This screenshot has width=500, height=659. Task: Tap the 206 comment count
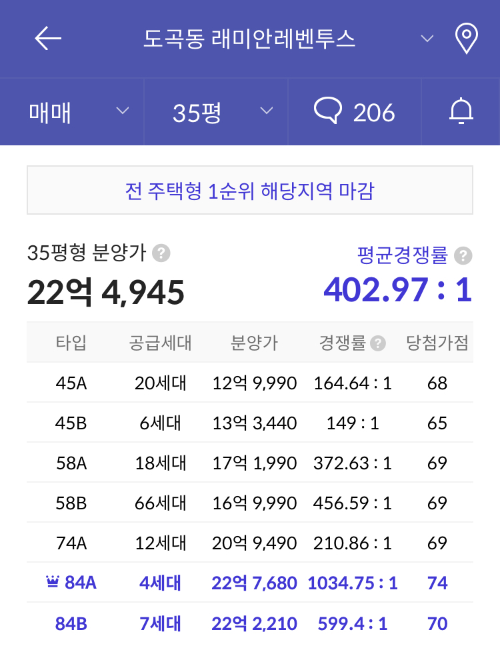coord(374,113)
